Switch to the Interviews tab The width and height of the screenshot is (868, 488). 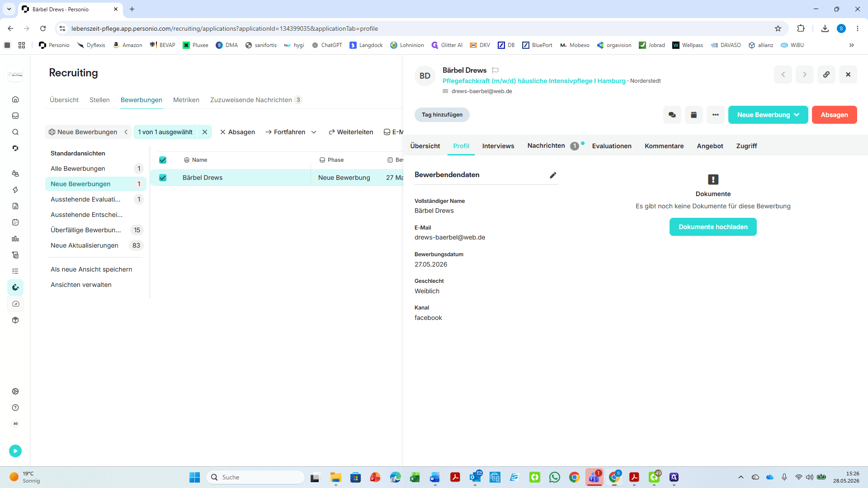tap(498, 146)
